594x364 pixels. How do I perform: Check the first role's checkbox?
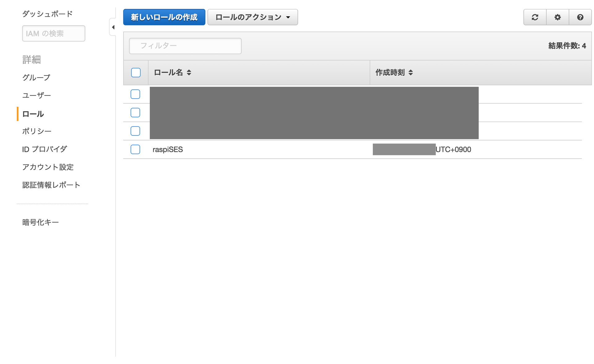pyautogui.click(x=135, y=94)
